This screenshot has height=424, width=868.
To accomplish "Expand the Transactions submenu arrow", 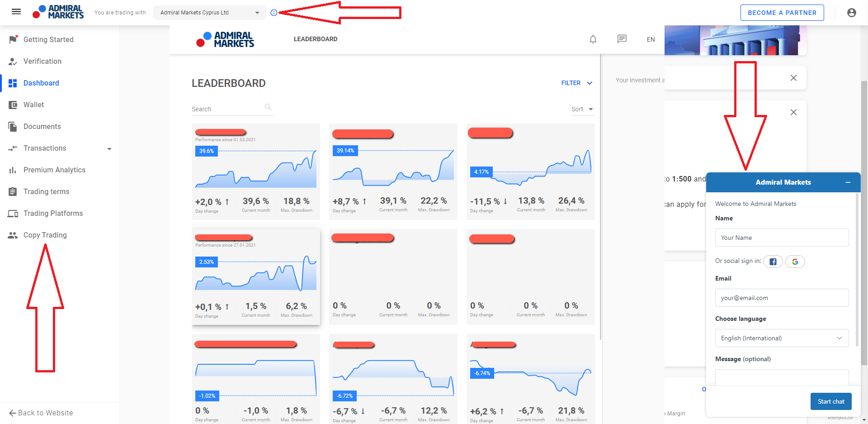I will pos(109,149).
